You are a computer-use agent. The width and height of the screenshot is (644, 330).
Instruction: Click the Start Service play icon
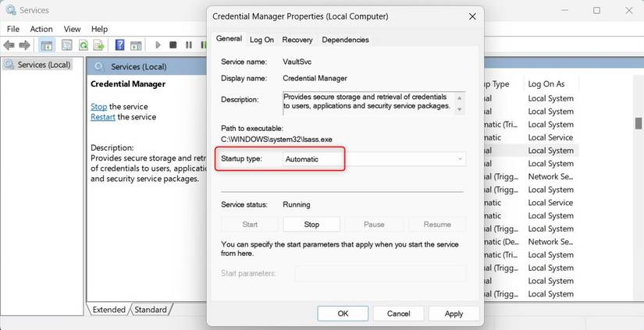[158, 45]
